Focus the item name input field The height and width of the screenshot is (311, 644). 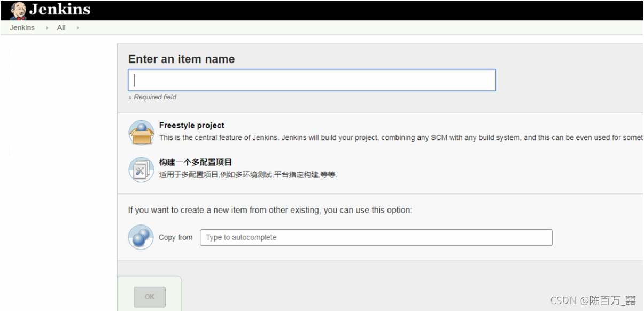(312, 80)
